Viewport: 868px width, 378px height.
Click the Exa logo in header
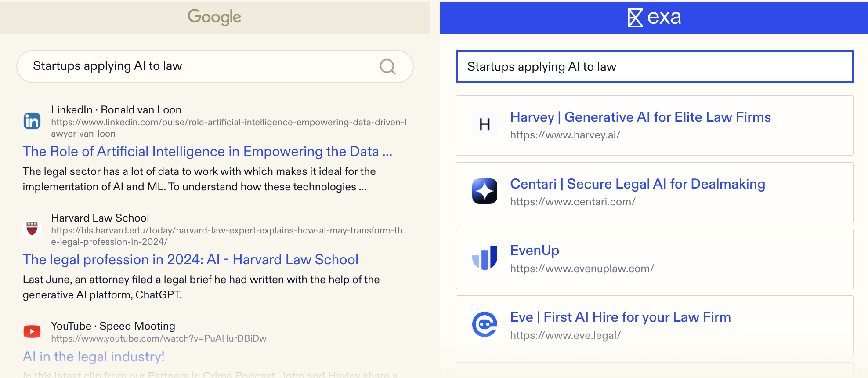[x=654, y=18]
